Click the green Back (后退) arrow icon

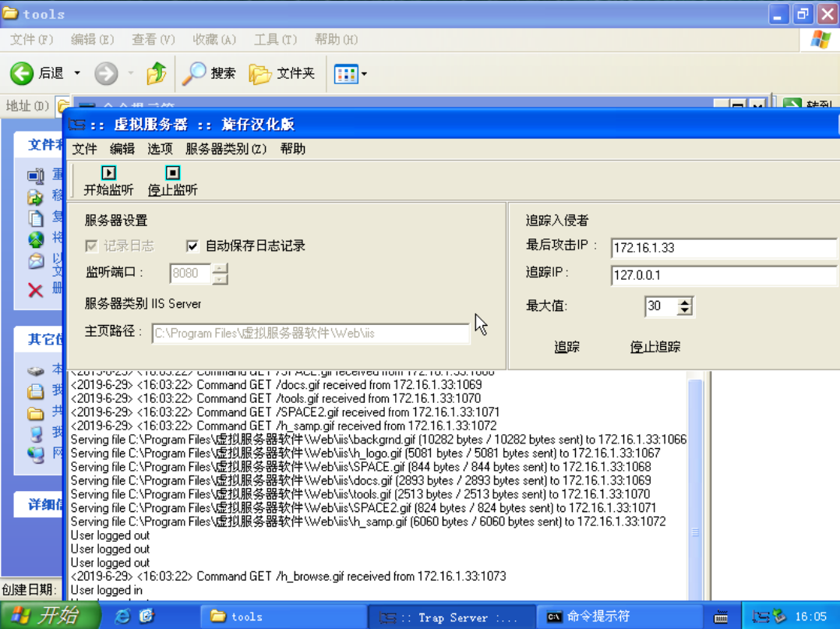(x=23, y=72)
